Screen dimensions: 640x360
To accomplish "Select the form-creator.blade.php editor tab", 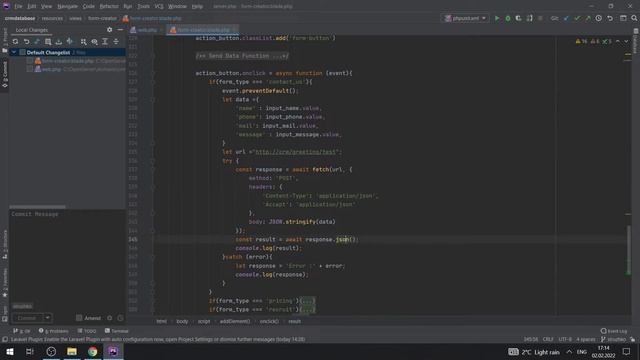I will click(x=203, y=30).
